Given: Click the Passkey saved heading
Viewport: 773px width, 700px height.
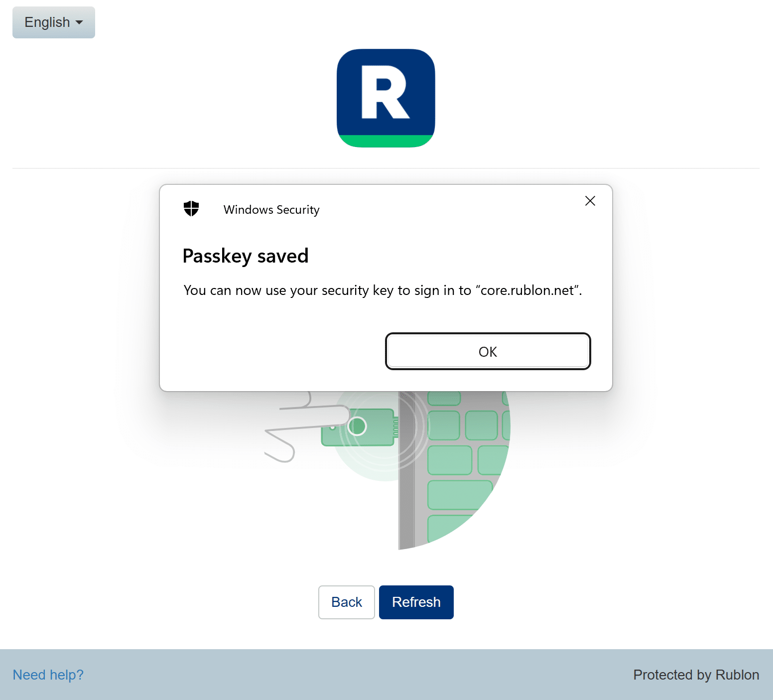Looking at the screenshot, I should (246, 256).
